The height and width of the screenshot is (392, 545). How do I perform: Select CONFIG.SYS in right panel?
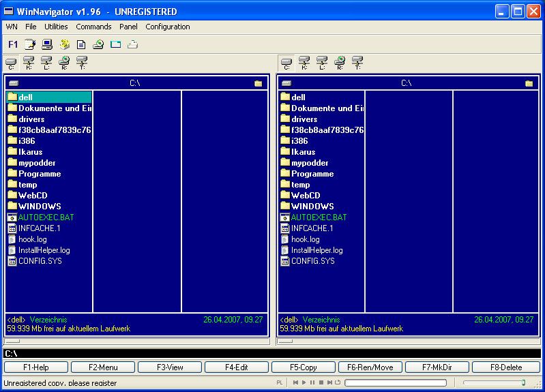322,261
